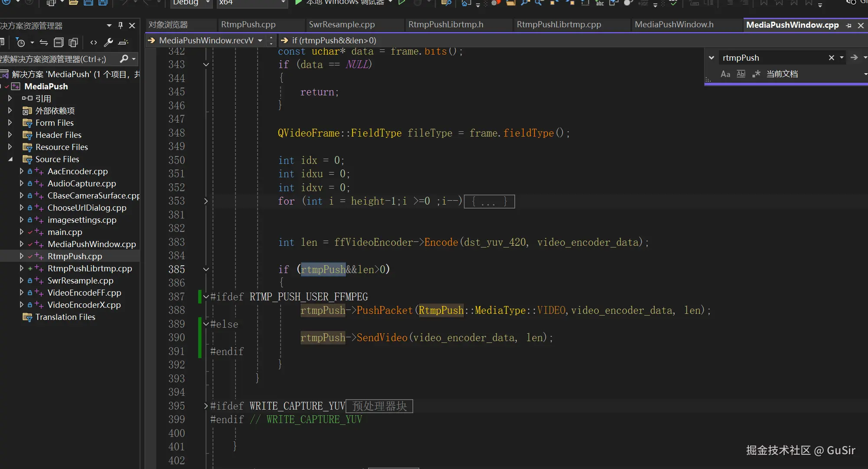The height and width of the screenshot is (469, 868).
Task: Open properties wrench icon
Action: click(x=108, y=42)
